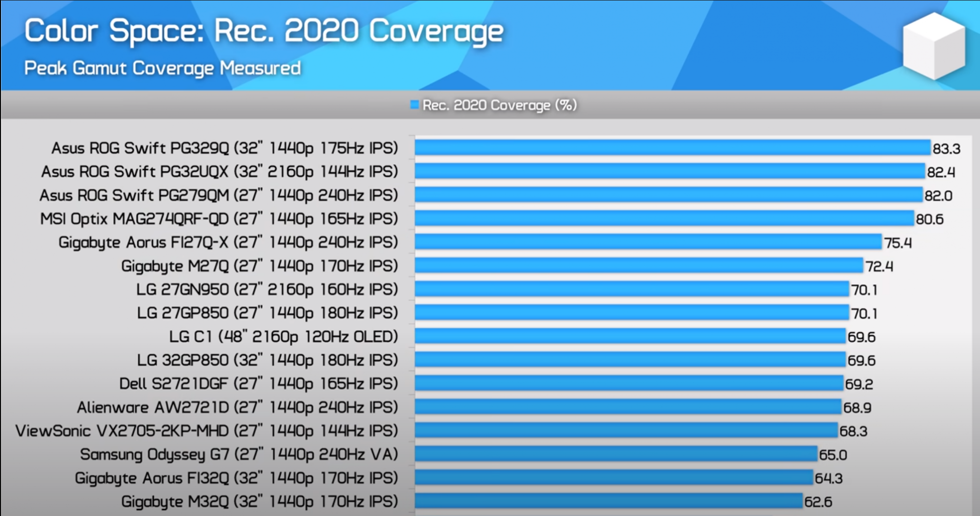
Task: Click the 82.0 value for PG279QM
Action: pos(938,196)
